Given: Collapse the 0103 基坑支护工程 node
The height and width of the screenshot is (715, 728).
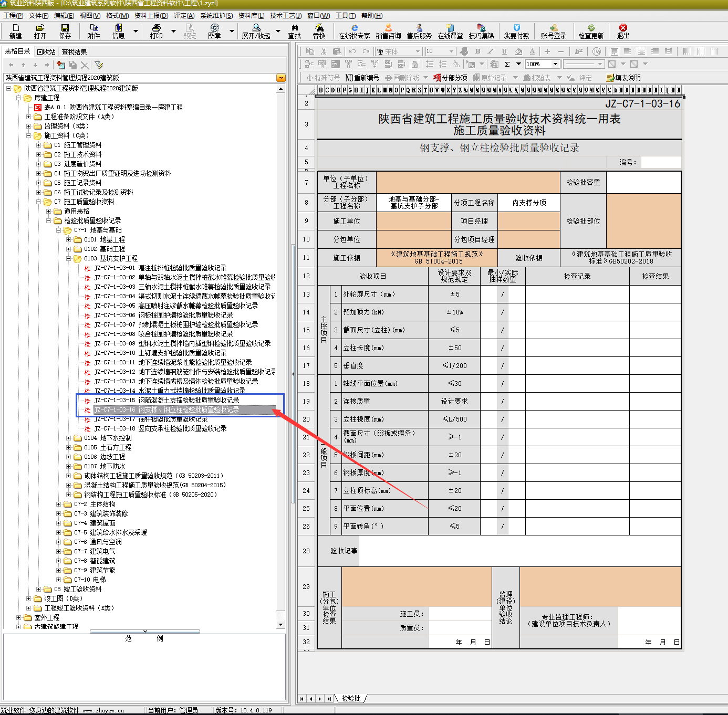Looking at the screenshot, I should click(x=68, y=258).
